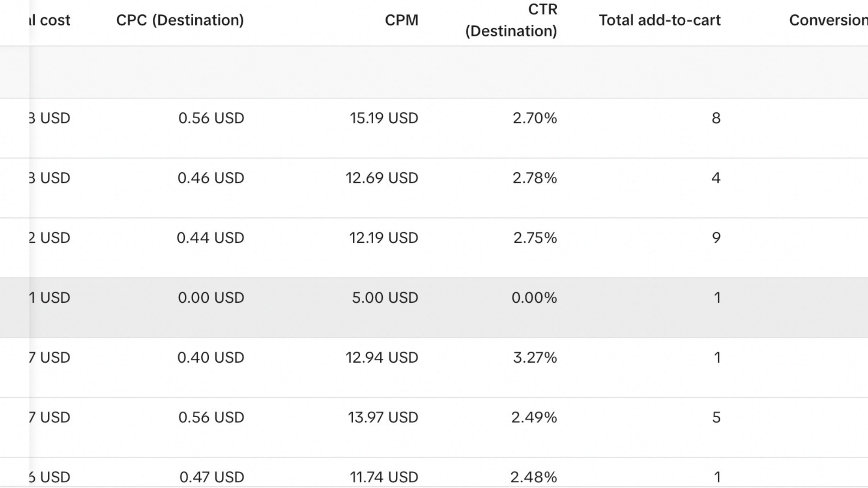Select the 15.19 USD CPM cell
The height and width of the screenshot is (488, 868).
point(384,118)
